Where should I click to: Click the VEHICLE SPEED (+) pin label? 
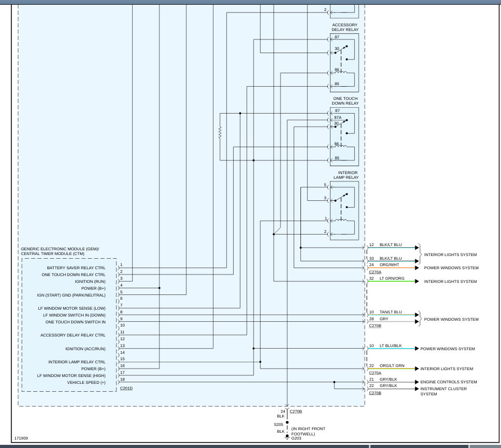(86, 383)
